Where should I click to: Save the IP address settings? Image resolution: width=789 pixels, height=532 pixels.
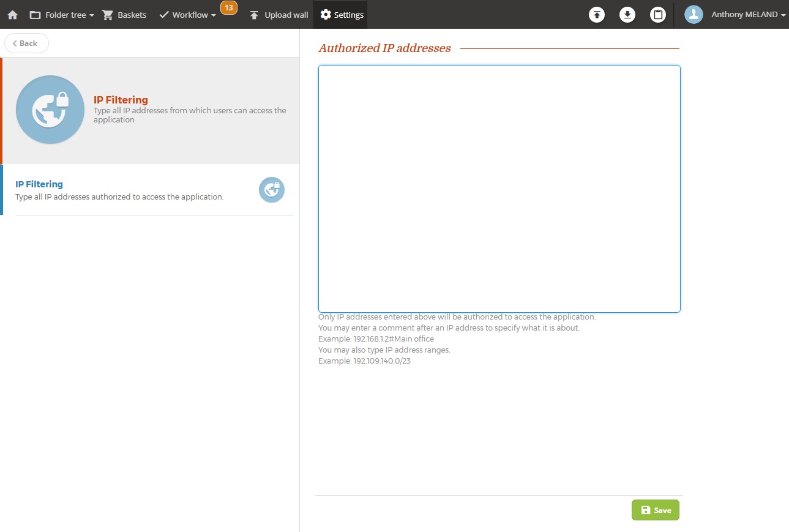click(656, 510)
